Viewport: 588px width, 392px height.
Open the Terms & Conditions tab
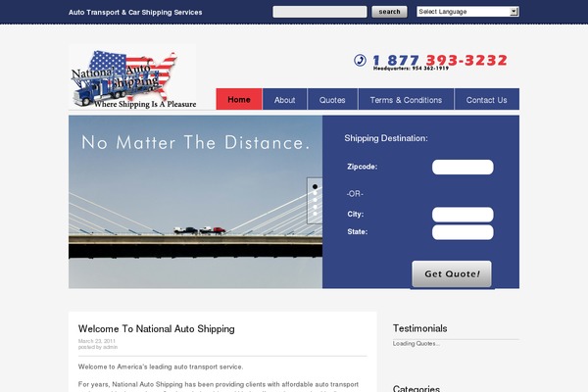tap(406, 100)
